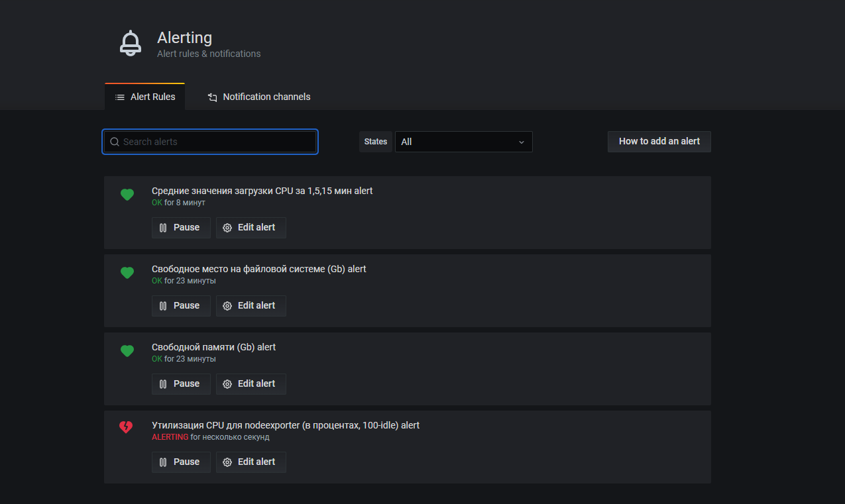Pause the alerting CPU utilization rule
845x504 pixels.
pos(181,462)
